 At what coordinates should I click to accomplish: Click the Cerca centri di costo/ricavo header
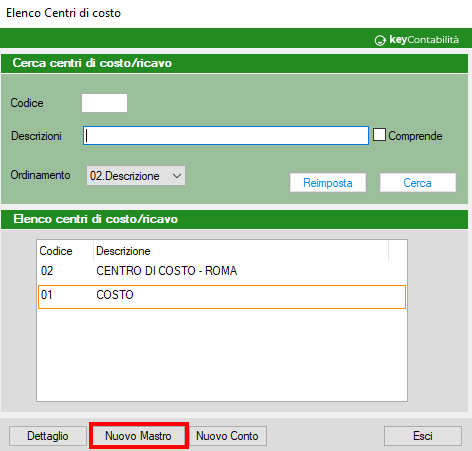[92, 63]
